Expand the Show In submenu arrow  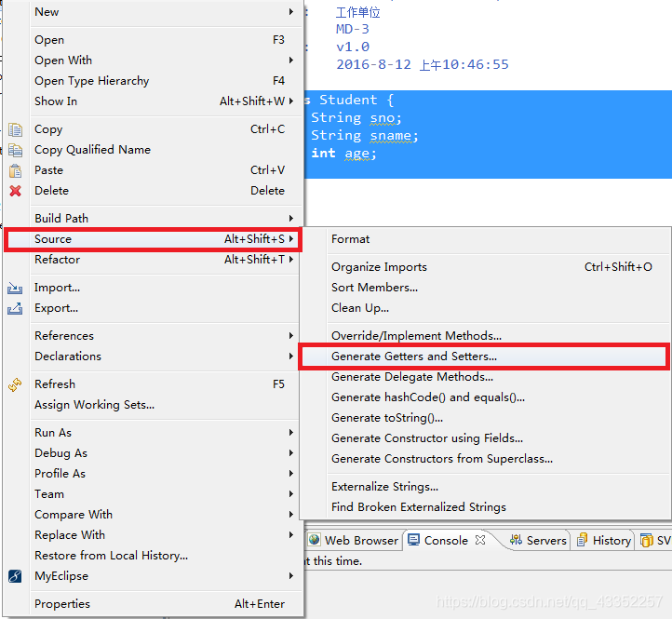[x=291, y=101]
